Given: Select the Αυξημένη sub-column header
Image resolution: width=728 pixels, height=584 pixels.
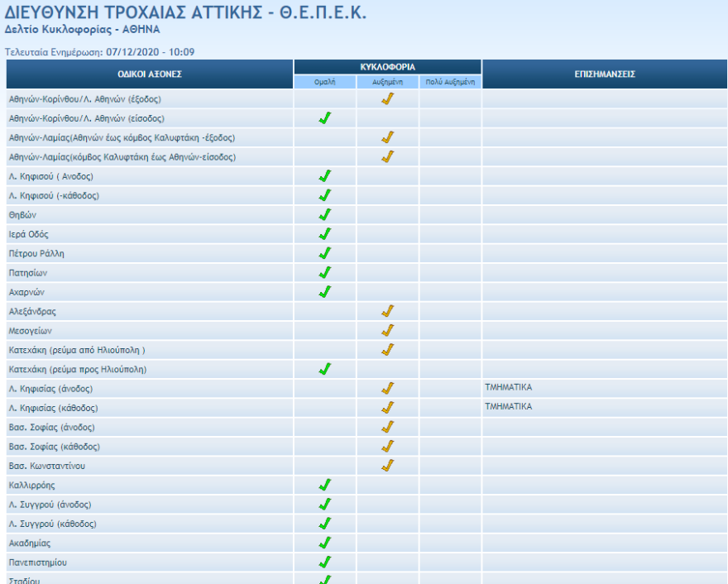Looking at the screenshot, I should pos(387,82).
